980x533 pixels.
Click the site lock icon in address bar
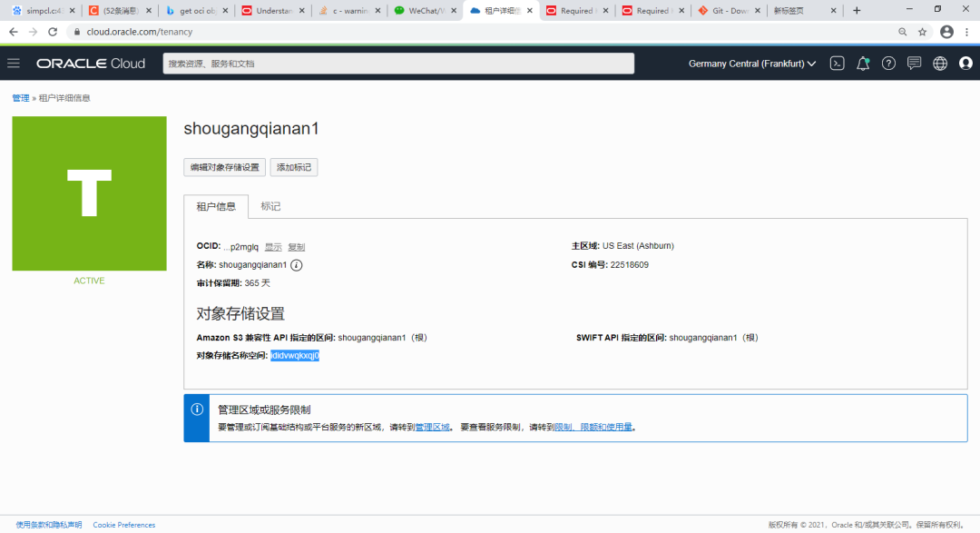[x=77, y=32]
